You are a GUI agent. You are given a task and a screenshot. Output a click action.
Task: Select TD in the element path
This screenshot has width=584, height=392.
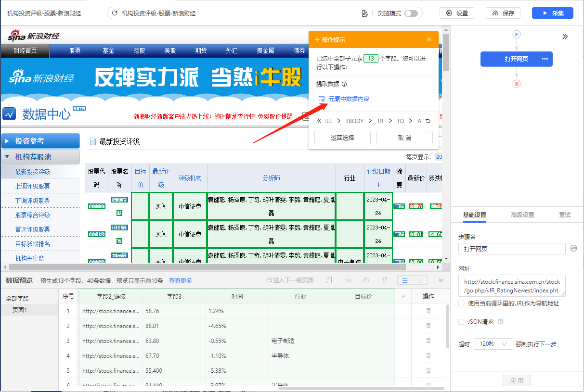[400, 121]
